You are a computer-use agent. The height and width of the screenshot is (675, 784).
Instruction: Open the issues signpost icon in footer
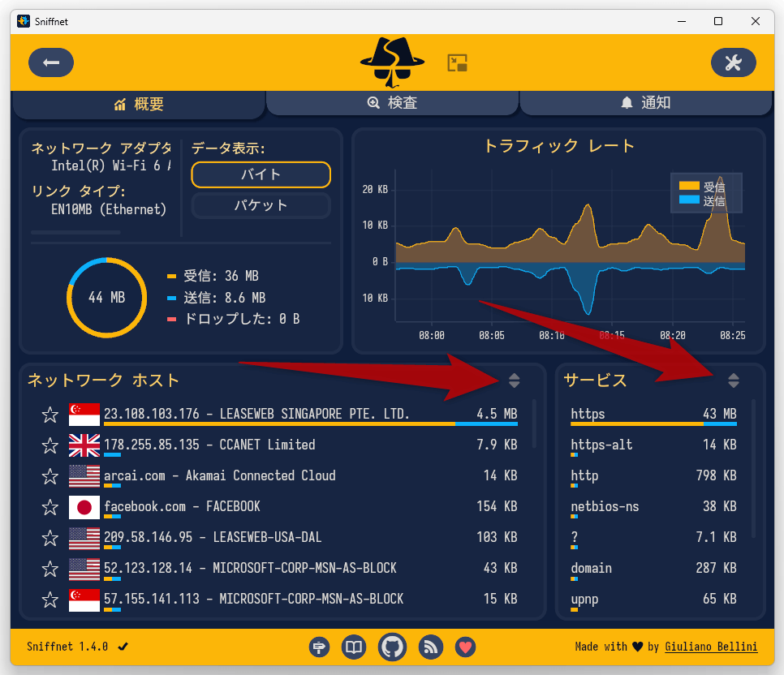click(x=319, y=647)
